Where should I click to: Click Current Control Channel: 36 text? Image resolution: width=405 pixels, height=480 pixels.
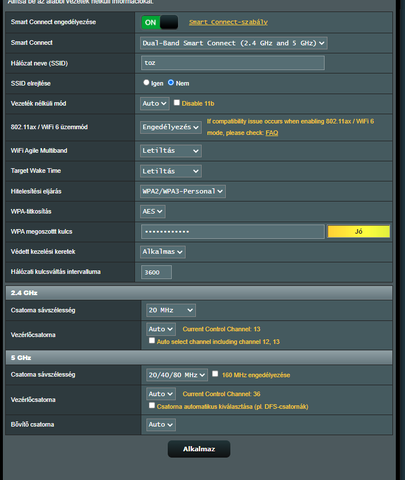pos(221,394)
